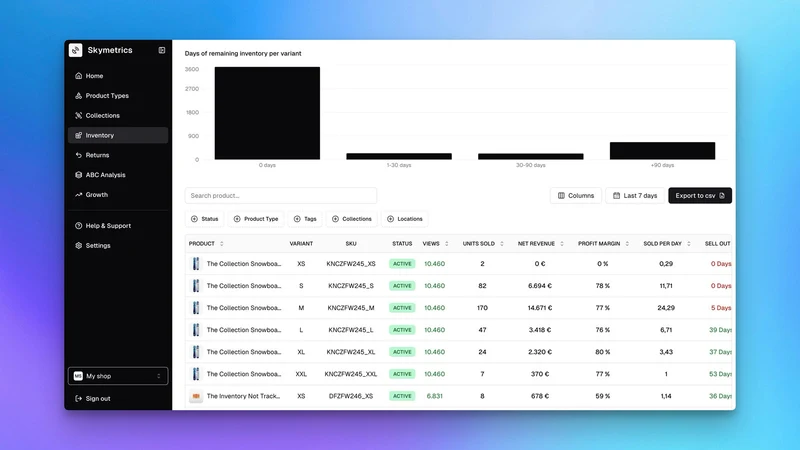
Task: Click the Help & Support icon
Action: coord(79,226)
